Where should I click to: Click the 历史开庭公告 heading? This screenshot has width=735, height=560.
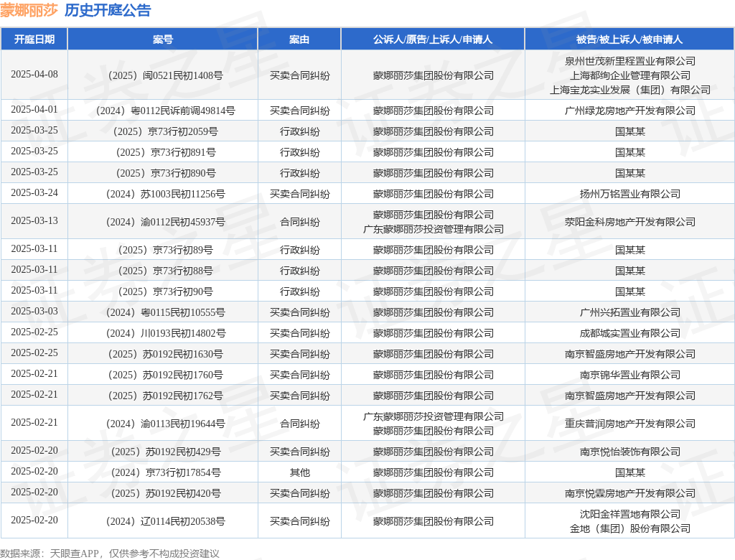point(108,10)
